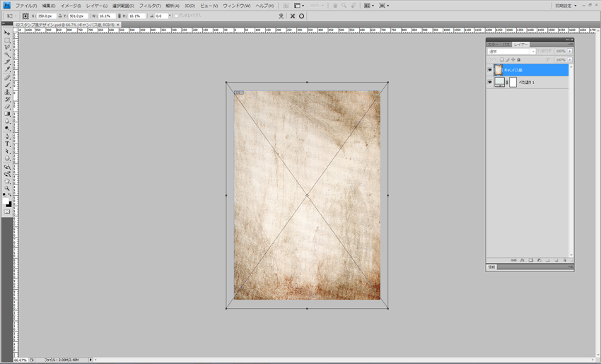This screenshot has height=364, width=601.
Task: Click the maintain aspect ratio link icon
Action: pyautogui.click(x=119, y=16)
